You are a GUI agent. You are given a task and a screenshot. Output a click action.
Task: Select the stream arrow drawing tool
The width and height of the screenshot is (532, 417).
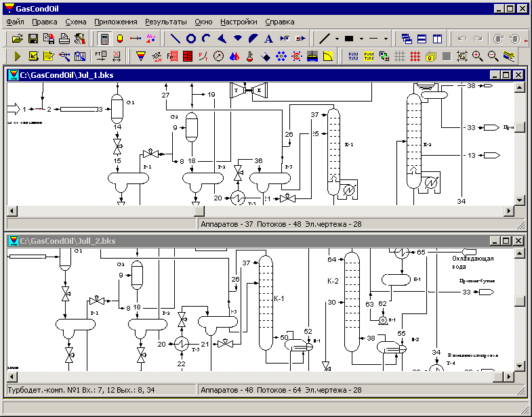coord(136,39)
